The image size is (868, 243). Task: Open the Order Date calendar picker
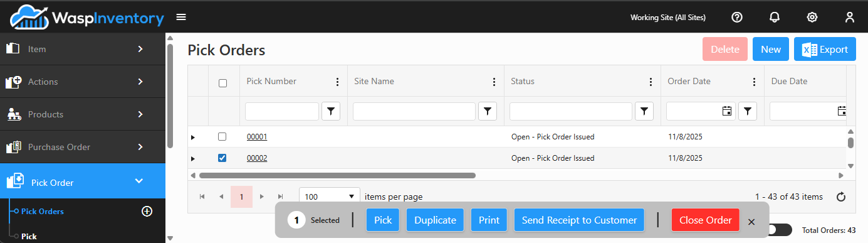tap(727, 112)
